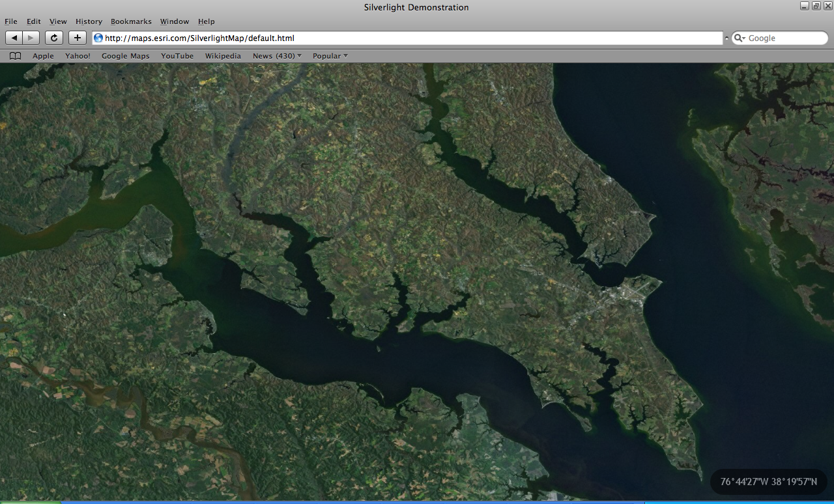Expand the News (430) bookmark folder
This screenshot has width=834, height=504.
tap(277, 56)
